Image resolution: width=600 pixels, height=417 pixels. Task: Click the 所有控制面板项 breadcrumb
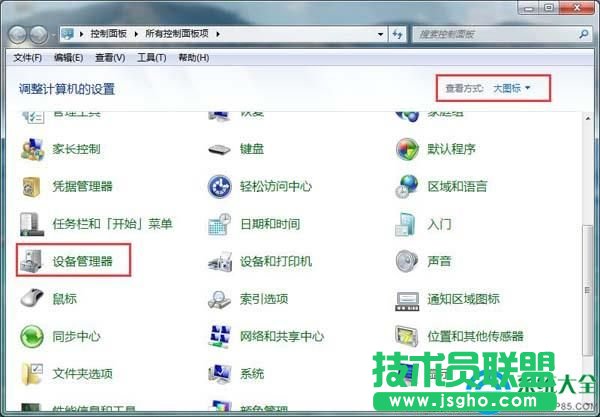[177, 34]
